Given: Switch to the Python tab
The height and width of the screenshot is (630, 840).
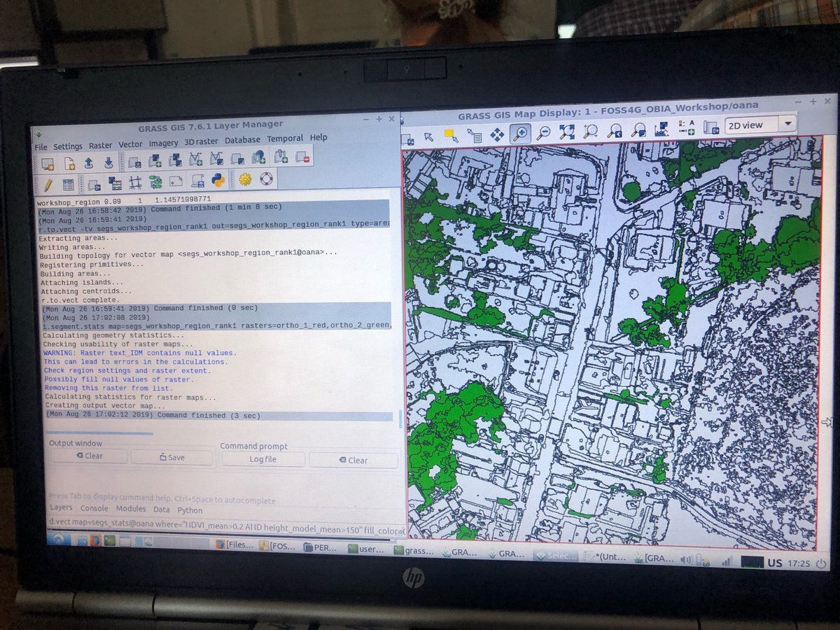Looking at the screenshot, I should [x=190, y=510].
